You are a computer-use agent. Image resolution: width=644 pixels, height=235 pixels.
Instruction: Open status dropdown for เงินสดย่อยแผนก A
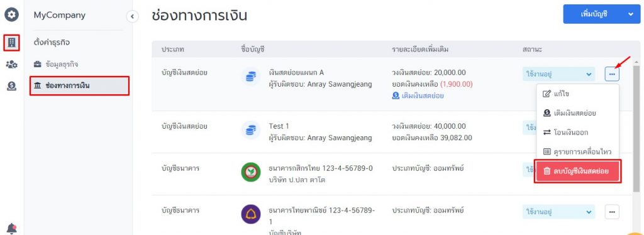point(559,74)
